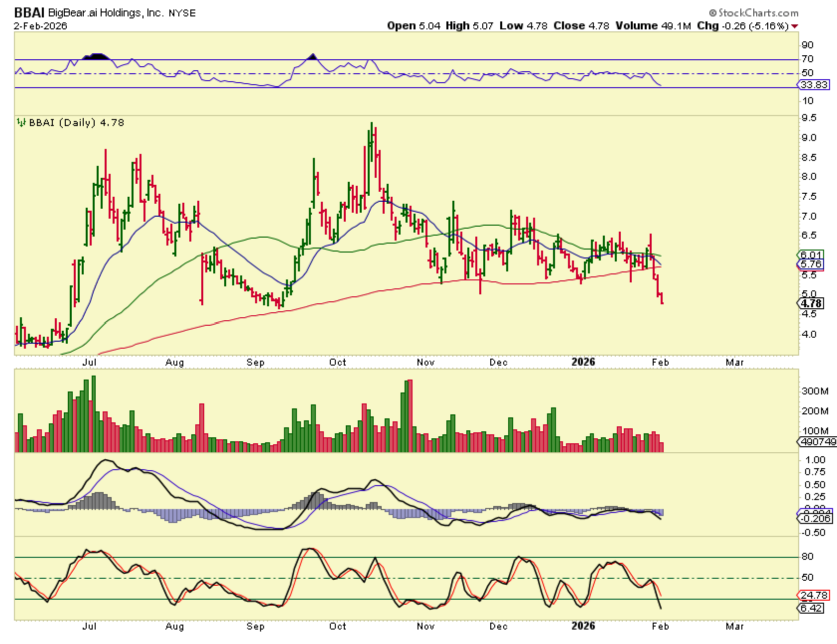
Task: Click the Open 5.04 quote value
Action: (x=414, y=26)
